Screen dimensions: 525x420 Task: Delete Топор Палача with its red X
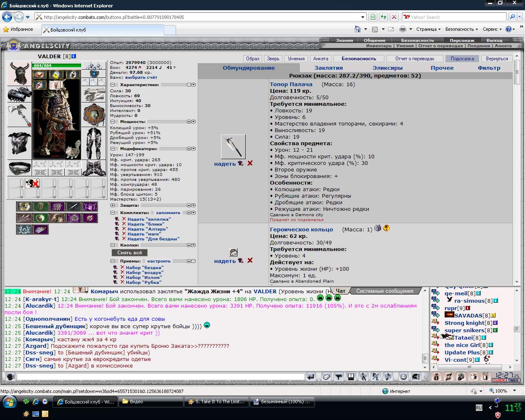click(x=250, y=163)
